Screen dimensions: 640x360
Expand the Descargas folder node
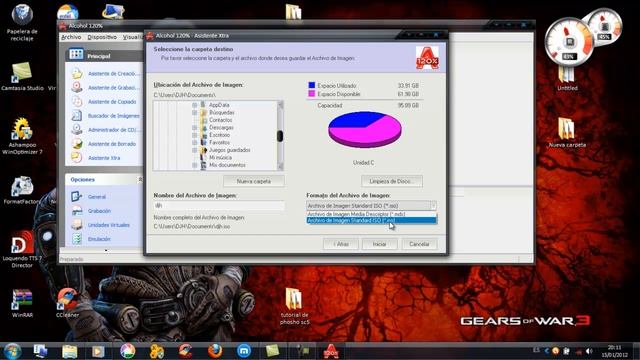(x=195, y=128)
